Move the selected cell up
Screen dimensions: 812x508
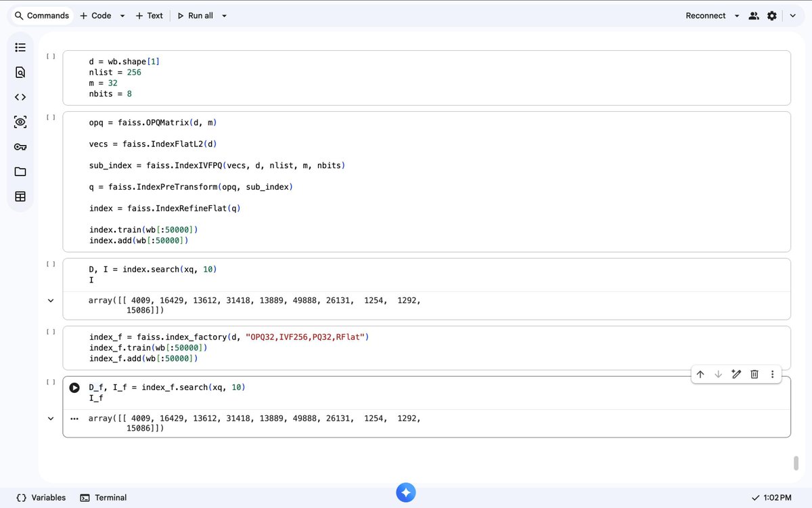[700, 374]
